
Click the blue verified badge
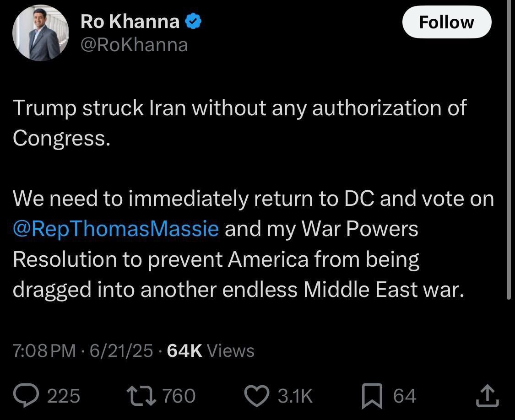(x=194, y=21)
